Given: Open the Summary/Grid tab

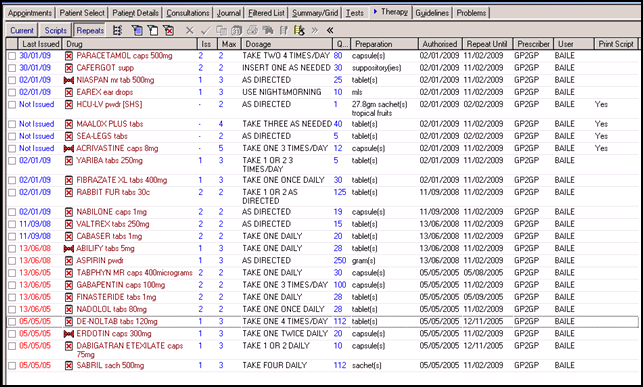Looking at the screenshot, I should pyautogui.click(x=315, y=13).
